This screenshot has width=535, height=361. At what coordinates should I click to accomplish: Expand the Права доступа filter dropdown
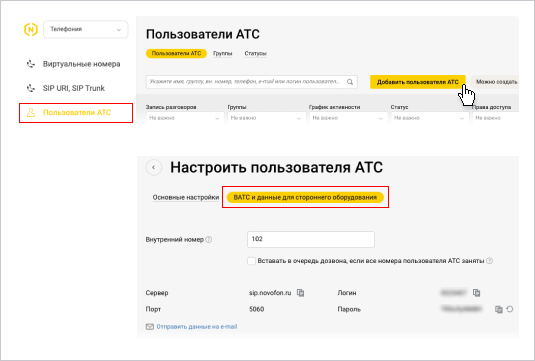[x=495, y=118]
